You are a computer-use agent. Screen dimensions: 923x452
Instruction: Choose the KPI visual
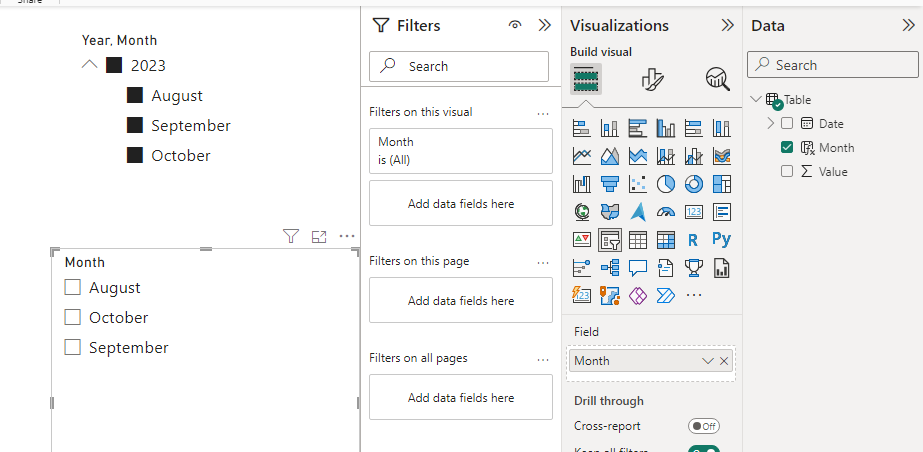(x=582, y=240)
